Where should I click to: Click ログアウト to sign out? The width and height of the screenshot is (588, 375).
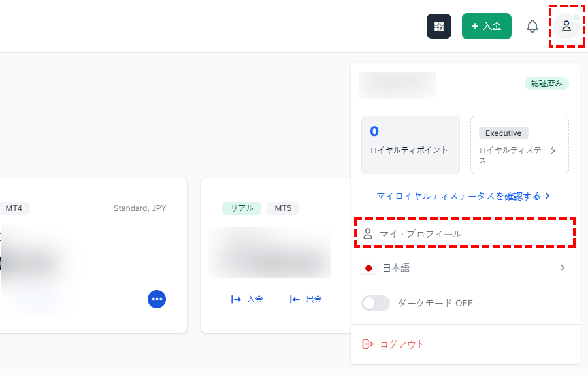(402, 344)
